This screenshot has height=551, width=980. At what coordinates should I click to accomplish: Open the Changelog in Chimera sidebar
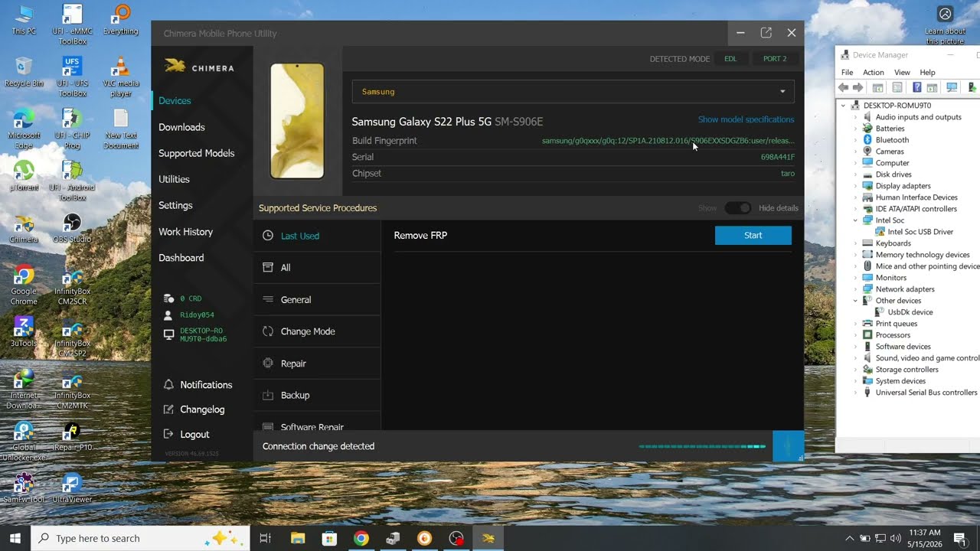(x=202, y=409)
